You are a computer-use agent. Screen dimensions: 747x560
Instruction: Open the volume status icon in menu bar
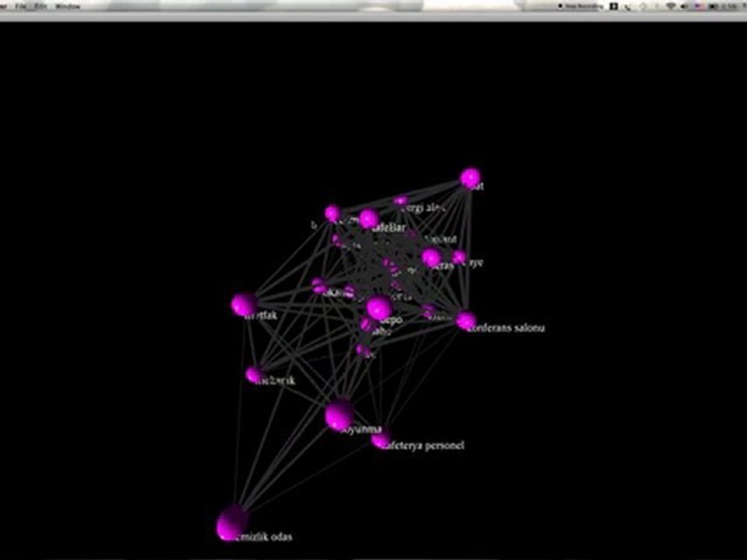[x=686, y=6]
